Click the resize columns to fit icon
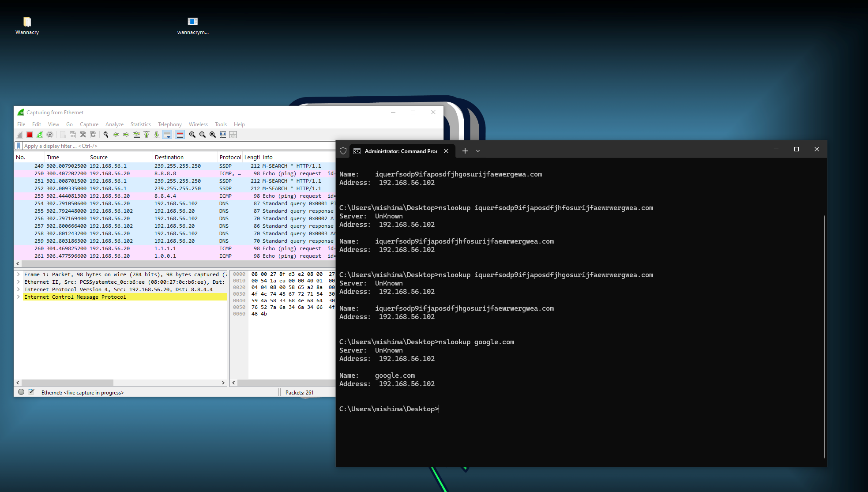868x492 pixels. [223, 135]
